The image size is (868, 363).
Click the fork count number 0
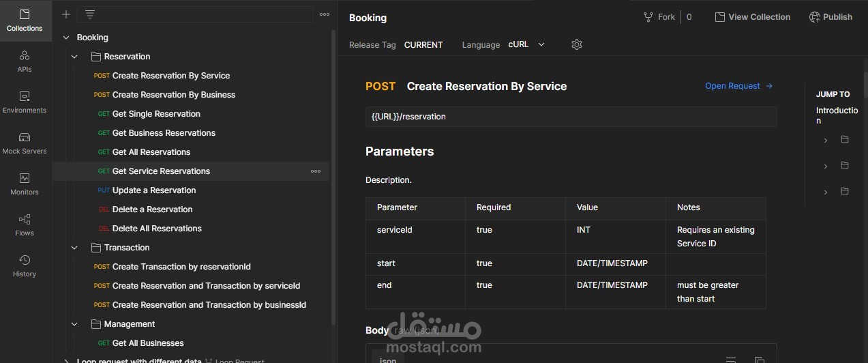(x=689, y=17)
